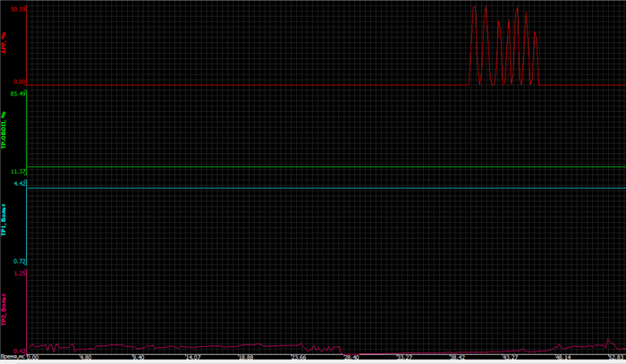The width and height of the screenshot is (626, 364).
Task: Click the 48.14 time axis tick
Action: coord(561,359)
